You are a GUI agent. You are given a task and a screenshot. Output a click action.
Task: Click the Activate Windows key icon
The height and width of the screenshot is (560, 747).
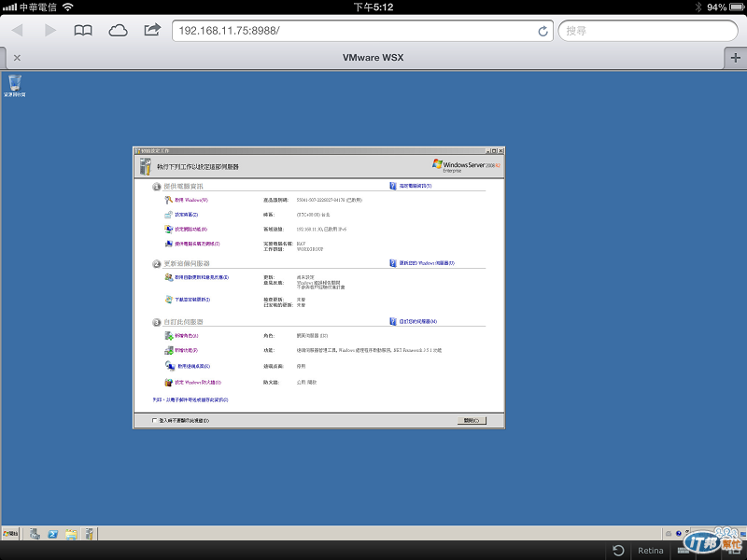pos(168,200)
